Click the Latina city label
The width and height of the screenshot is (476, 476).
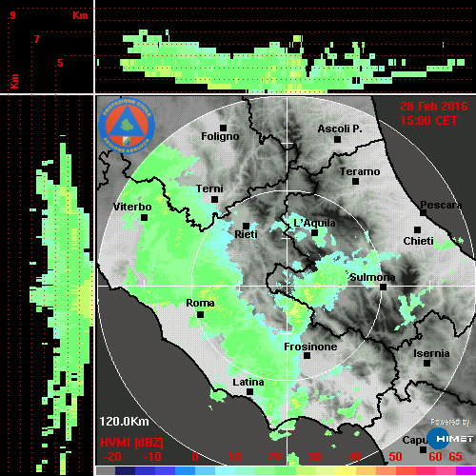coord(248,383)
